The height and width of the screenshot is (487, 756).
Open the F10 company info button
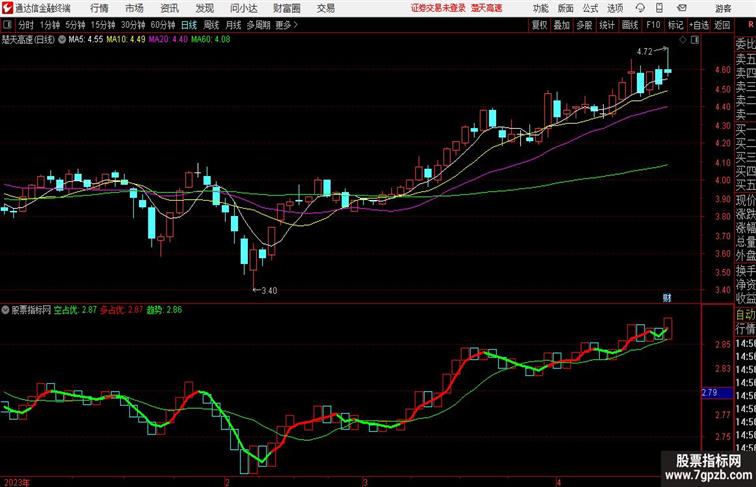click(653, 25)
